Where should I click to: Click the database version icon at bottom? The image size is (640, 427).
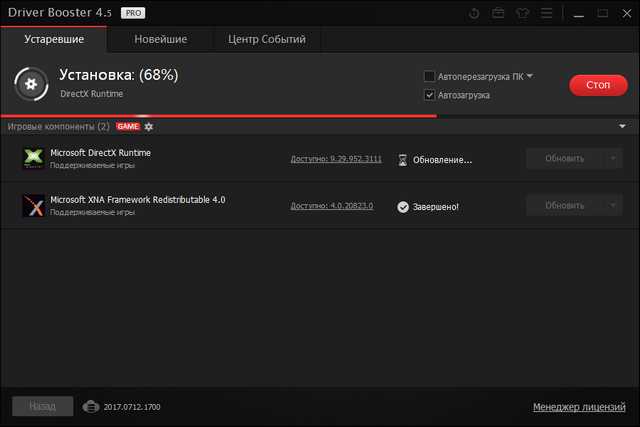pyautogui.click(x=91, y=407)
